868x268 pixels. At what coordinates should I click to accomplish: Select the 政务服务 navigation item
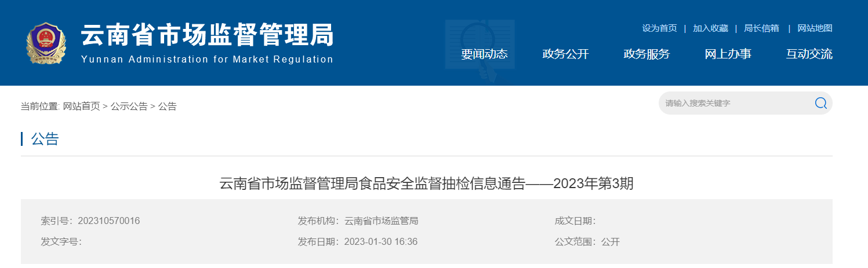[x=647, y=54]
